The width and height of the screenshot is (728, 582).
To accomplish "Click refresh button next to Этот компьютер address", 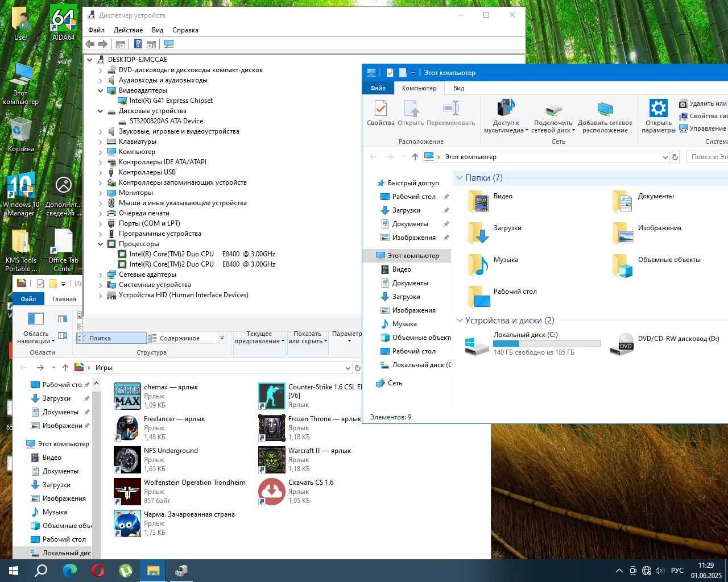I will [675, 157].
